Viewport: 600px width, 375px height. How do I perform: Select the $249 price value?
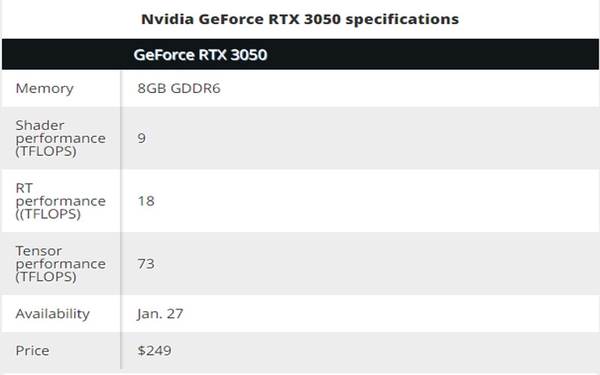pyautogui.click(x=155, y=351)
